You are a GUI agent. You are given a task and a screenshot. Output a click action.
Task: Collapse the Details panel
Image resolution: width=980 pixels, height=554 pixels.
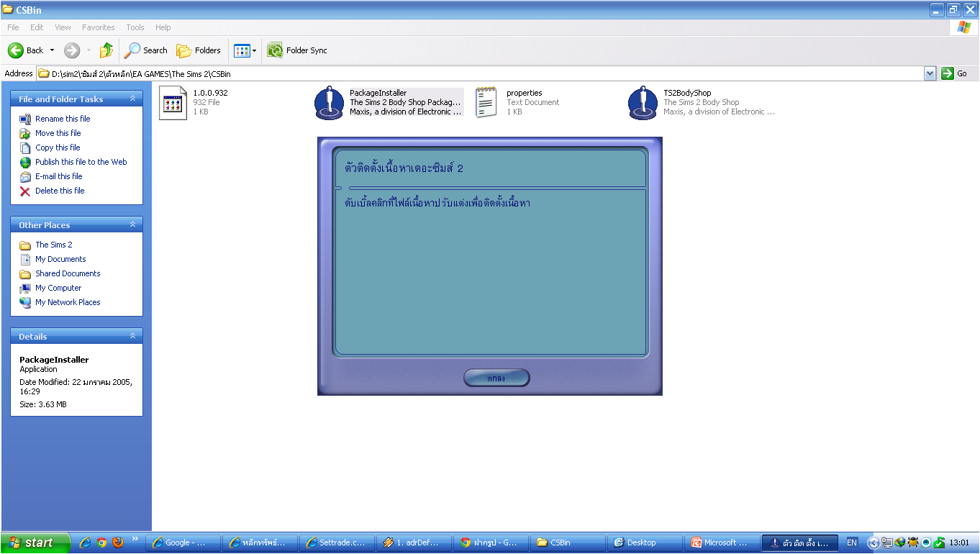[132, 336]
